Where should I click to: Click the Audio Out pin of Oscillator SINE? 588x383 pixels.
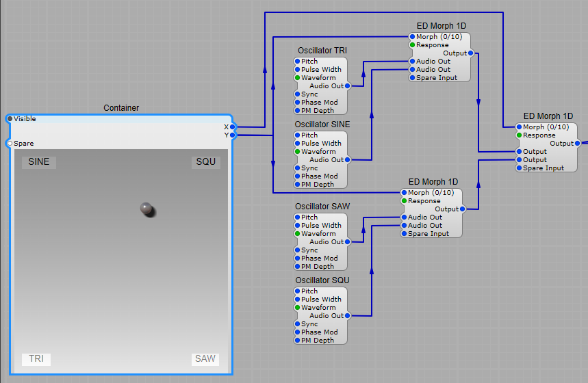(348, 160)
